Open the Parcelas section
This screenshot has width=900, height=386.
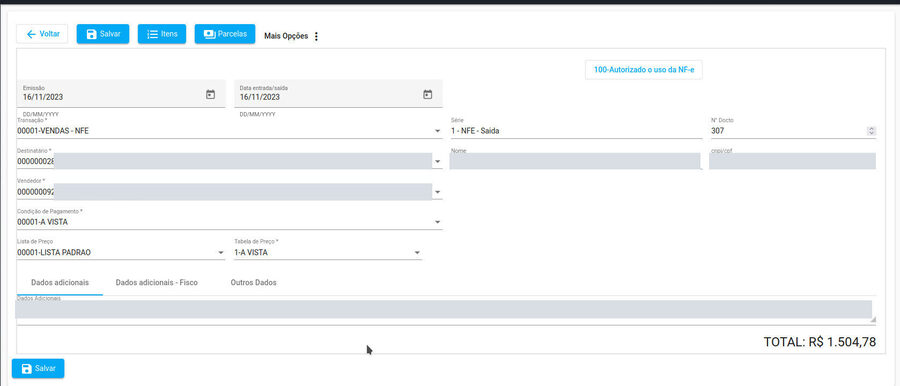pyautogui.click(x=225, y=34)
